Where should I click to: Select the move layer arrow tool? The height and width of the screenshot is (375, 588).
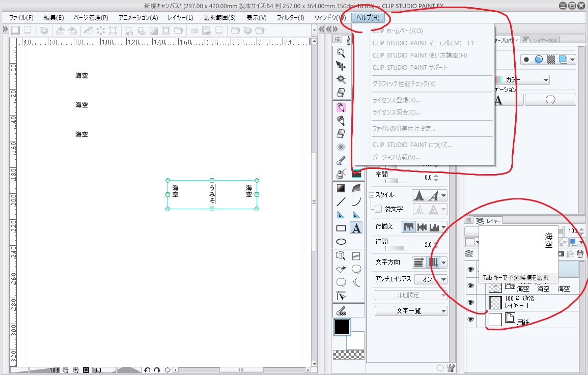coord(341,66)
